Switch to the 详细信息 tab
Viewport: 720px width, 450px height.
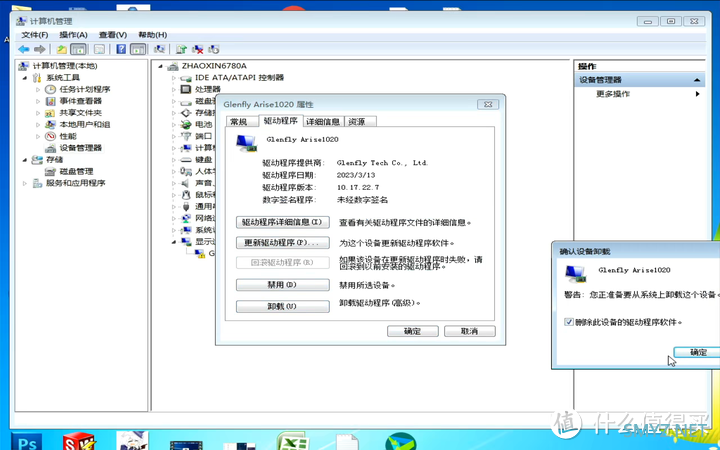tap(324, 121)
